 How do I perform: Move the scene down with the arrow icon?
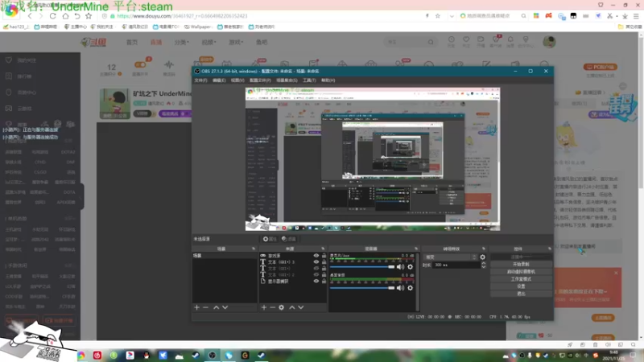225,307
